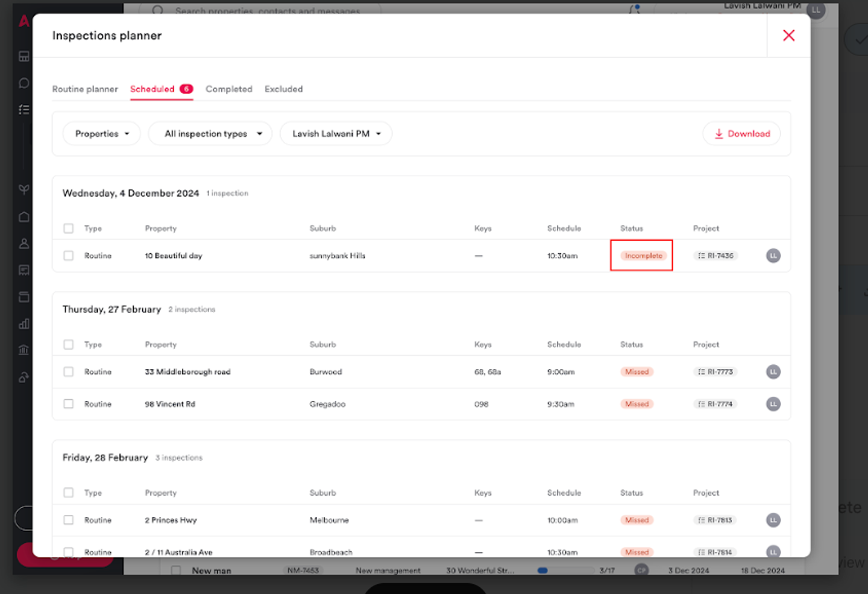Open reports bar chart icon in sidebar
This screenshot has height=594, width=868.
(24, 324)
